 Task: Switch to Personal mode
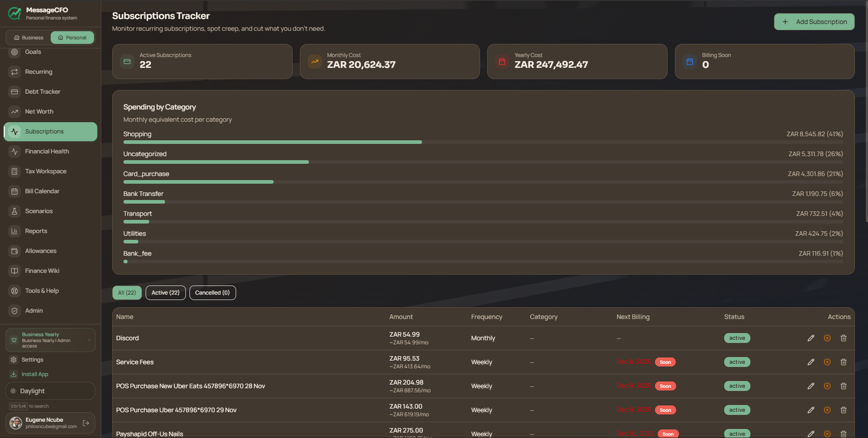pos(72,38)
